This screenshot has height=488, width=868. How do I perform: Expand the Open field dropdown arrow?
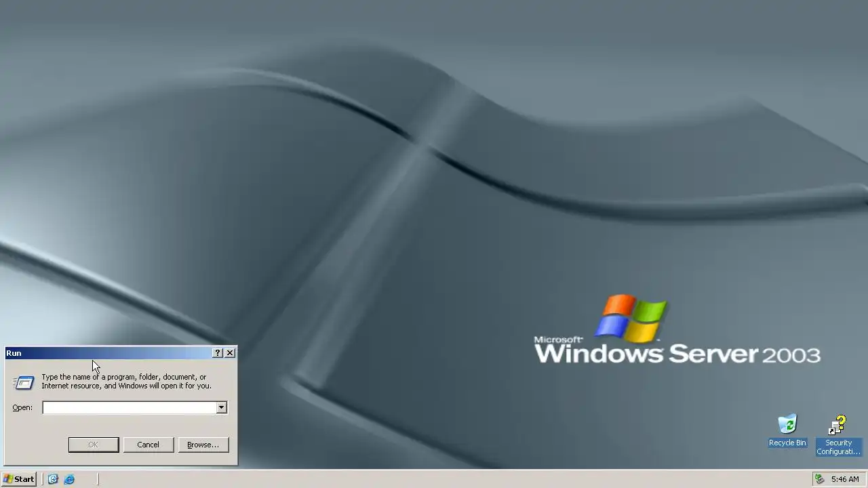coord(221,407)
